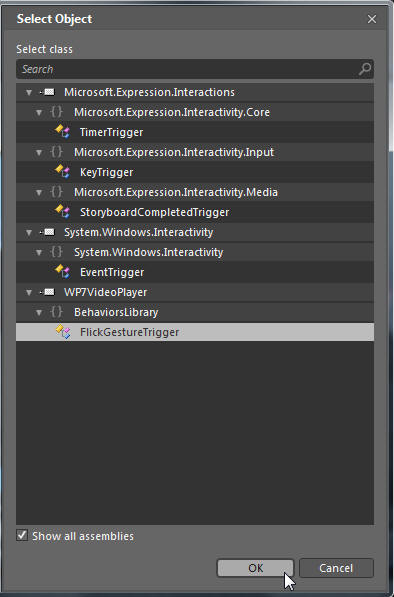The height and width of the screenshot is (597, 394).
Task: Click the KeyTrigger class icon
Action: [x=63, y=171]
